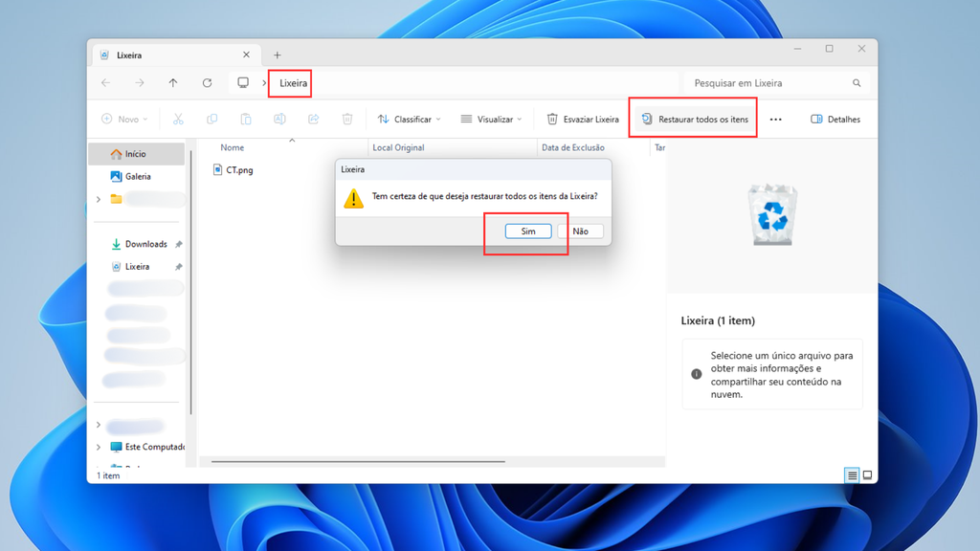Click the Paste clipboard icon
This screenshot has height=551, width=980.
coord(246,119)
